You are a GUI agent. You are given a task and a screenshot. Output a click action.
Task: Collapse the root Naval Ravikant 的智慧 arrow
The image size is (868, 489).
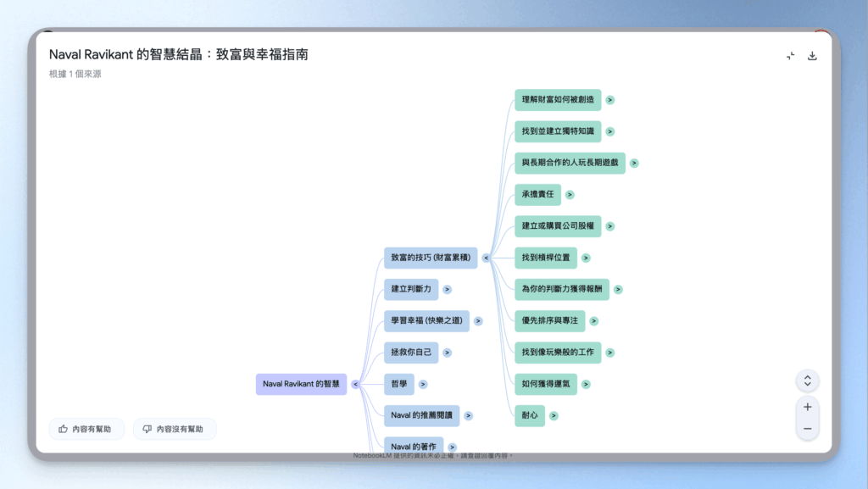(x=355, y=384)
